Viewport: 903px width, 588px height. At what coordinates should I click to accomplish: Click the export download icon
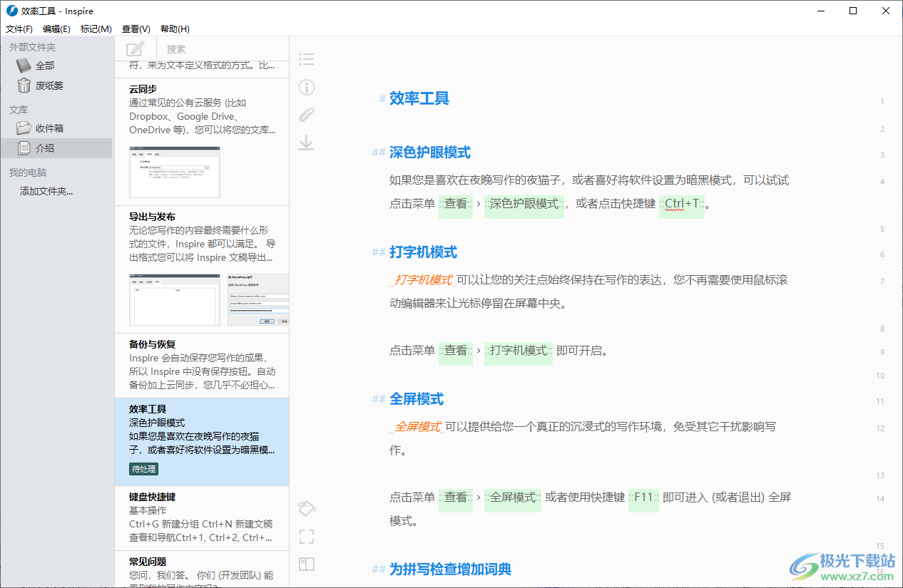pos(306,143)
